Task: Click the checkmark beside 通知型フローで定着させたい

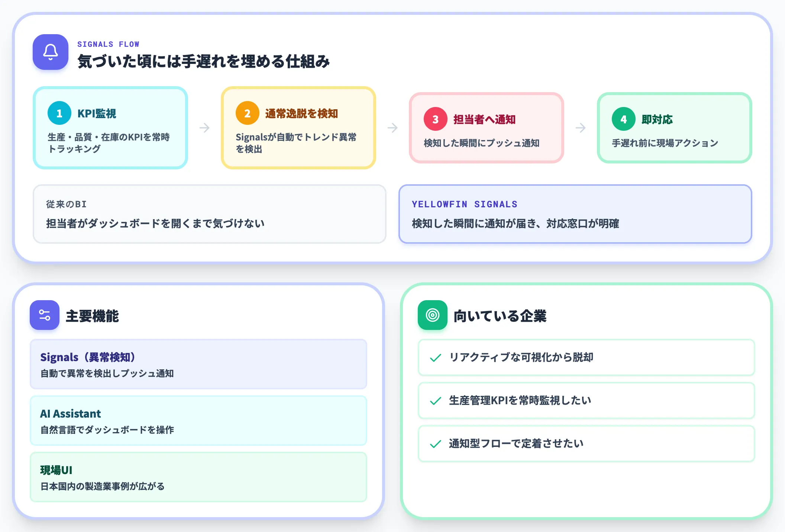Action: click(x=435, y=444)
